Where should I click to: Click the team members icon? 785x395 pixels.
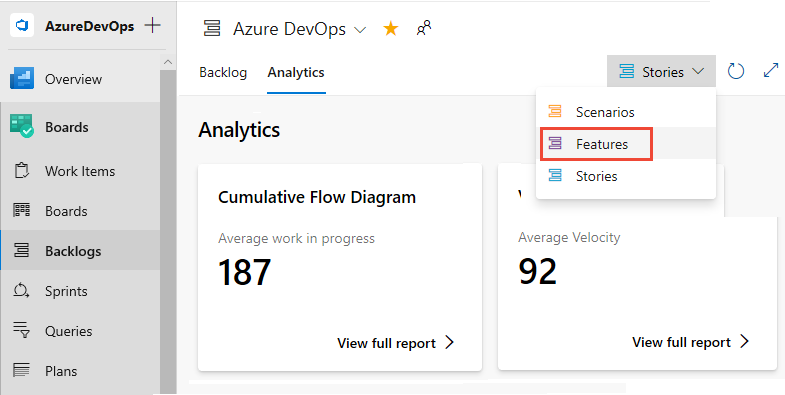point(424,29)
